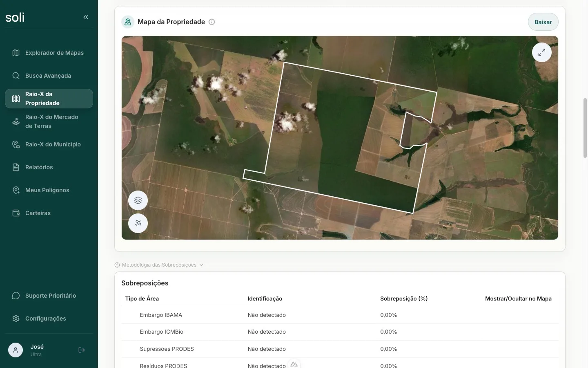Collapse the sidebar with double-chevron icon

pyautogui.click(x=86, y=17)
